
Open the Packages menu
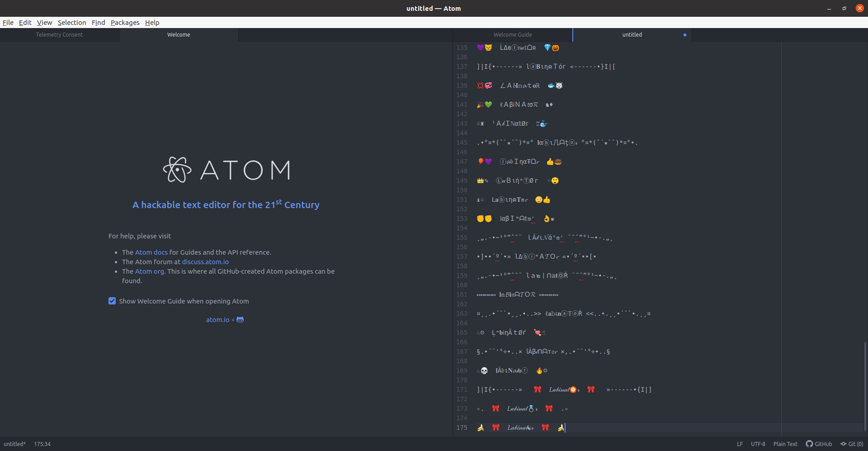125,23
